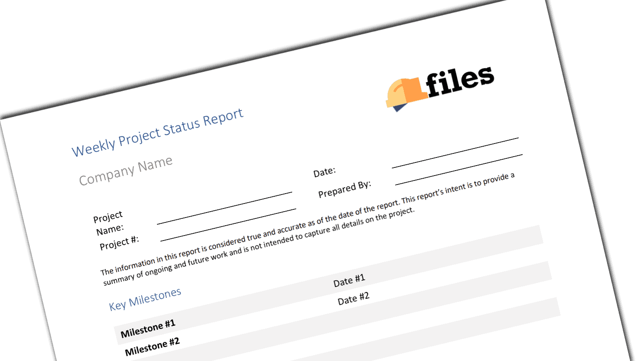Click the "Date #1" column entry
644x361 pixels.
click(x=349, y=280)
